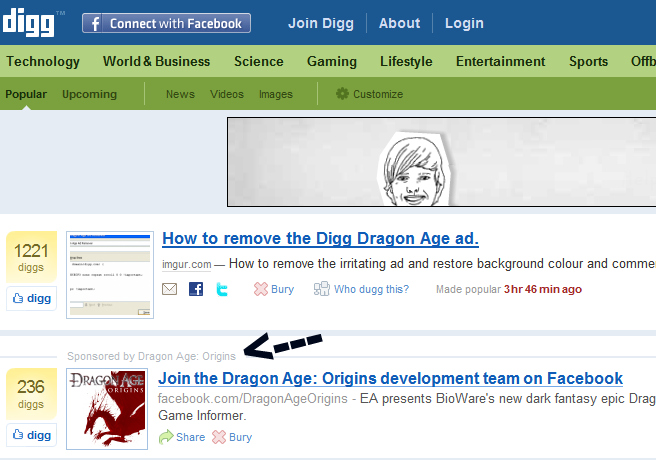Click the Bury text on Dragon Age story
The image size is (656, 460).
point(241,437)
